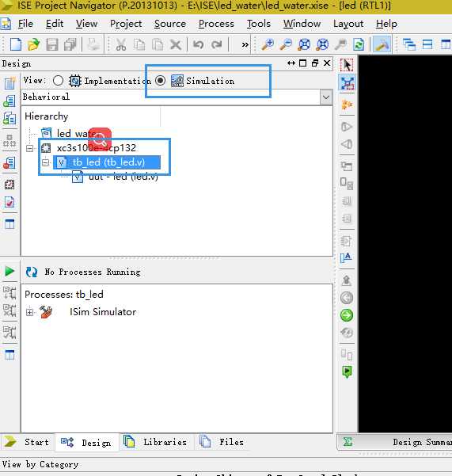Click the process refresh blue arrows icon
Screen dimensions: 452x476
pos(32,272)
